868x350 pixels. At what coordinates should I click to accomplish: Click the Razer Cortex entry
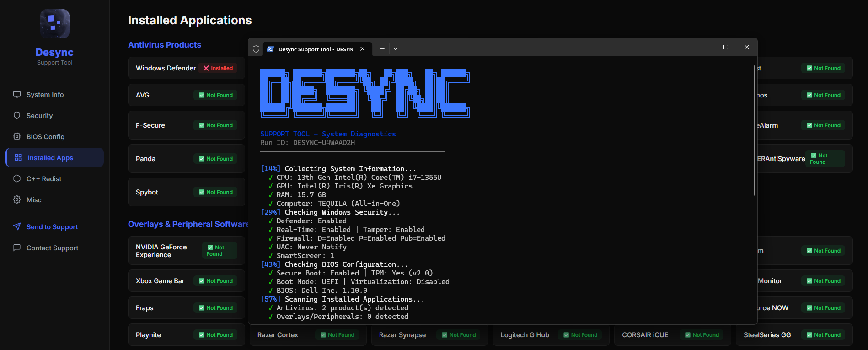308,335
